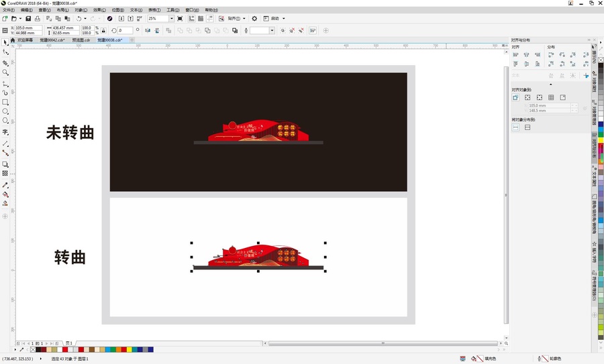Switch to 欢迎屏幕 welcome tab
Screen dimensions: 604x364
point(25,40)
